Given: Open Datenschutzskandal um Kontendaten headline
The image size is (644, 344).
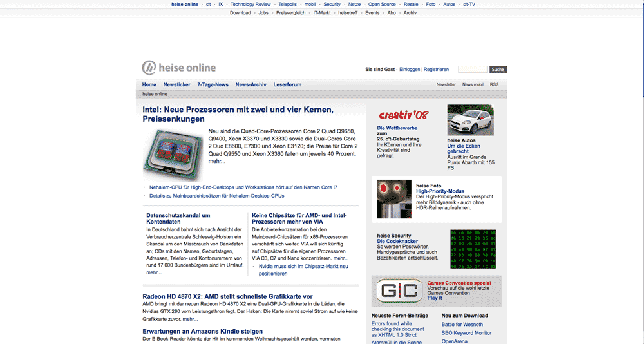Looking at the screenshot, I should pyautogui.click(x=178, y=218).
